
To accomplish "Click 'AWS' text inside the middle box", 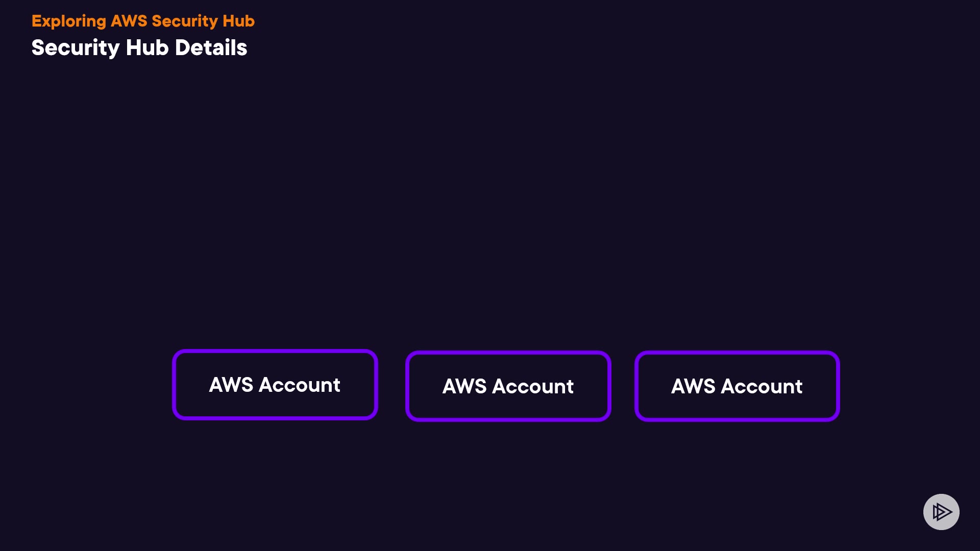I will pos(464,386).
